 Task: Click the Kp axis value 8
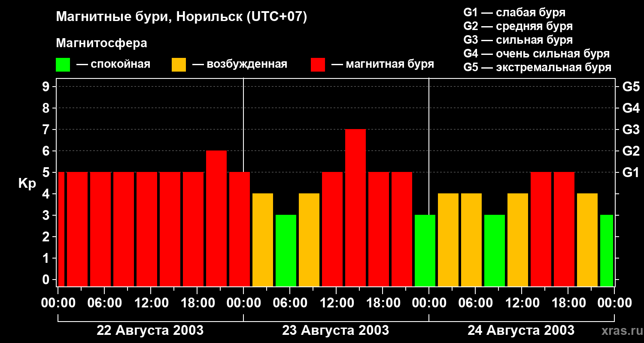[x=47, y=108]
